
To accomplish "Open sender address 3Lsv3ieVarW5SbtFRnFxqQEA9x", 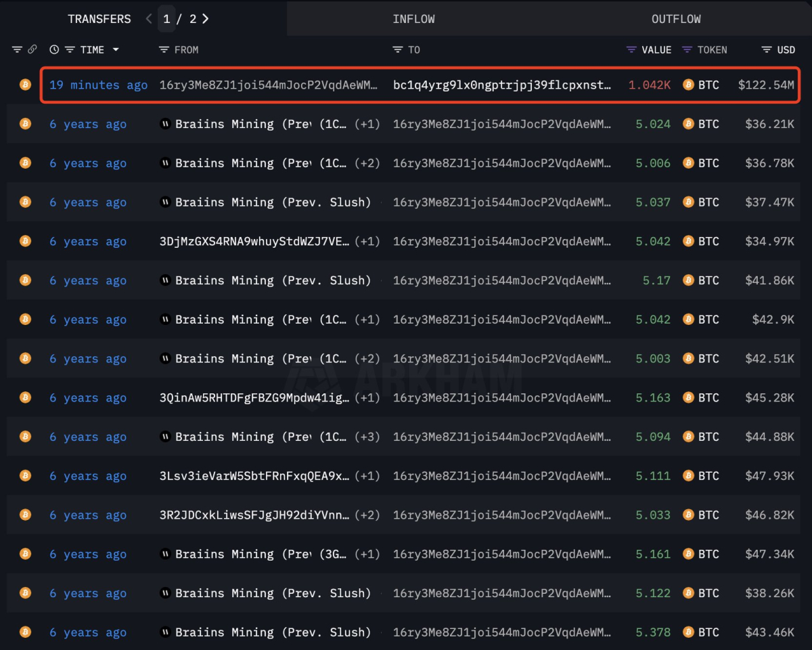I will coord(254,476).
